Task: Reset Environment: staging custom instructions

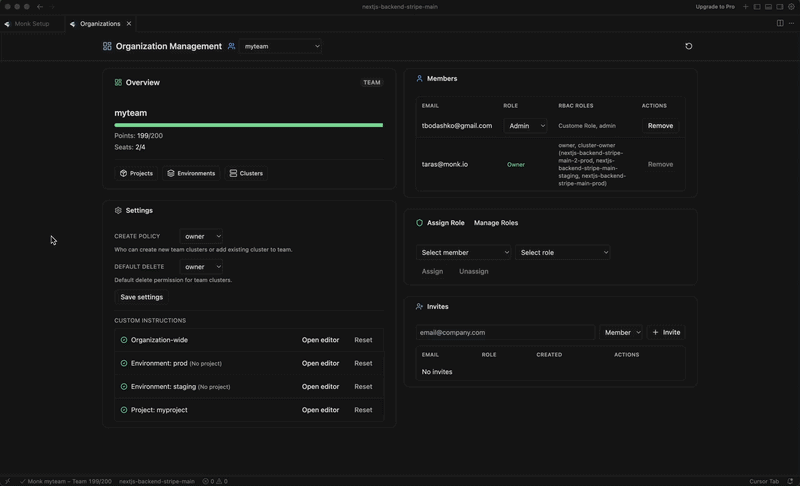Action: click(363, 387)
